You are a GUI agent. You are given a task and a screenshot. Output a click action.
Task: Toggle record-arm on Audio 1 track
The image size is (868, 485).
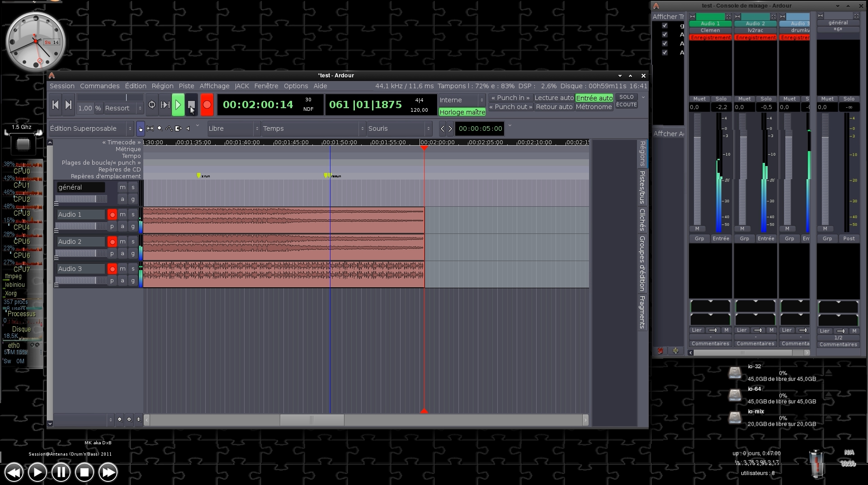click(112, 214)
